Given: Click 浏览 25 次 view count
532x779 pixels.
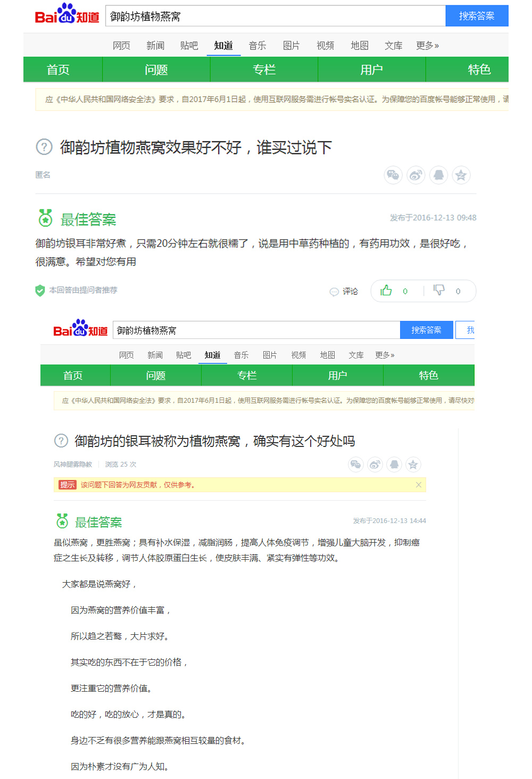Looking at the screenshot, I should tap(121, 465).
